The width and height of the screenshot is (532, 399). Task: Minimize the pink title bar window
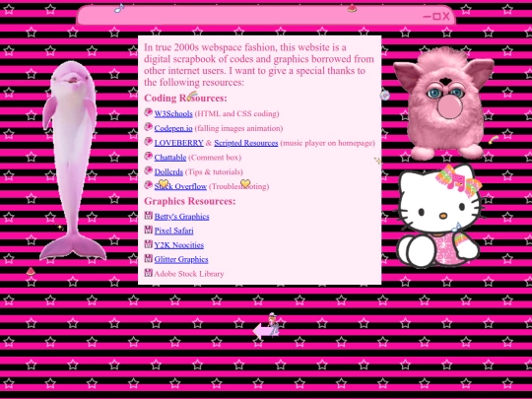(428, 17)
